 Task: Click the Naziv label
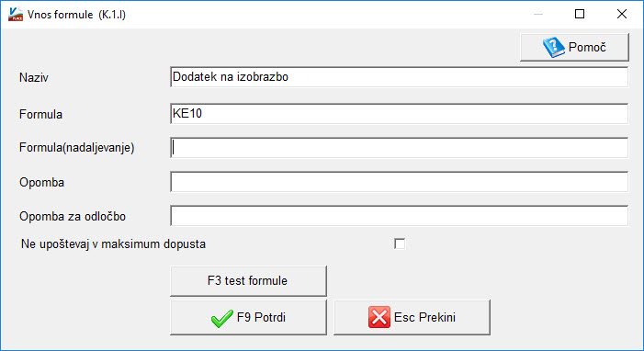click(x=34, y=78)
